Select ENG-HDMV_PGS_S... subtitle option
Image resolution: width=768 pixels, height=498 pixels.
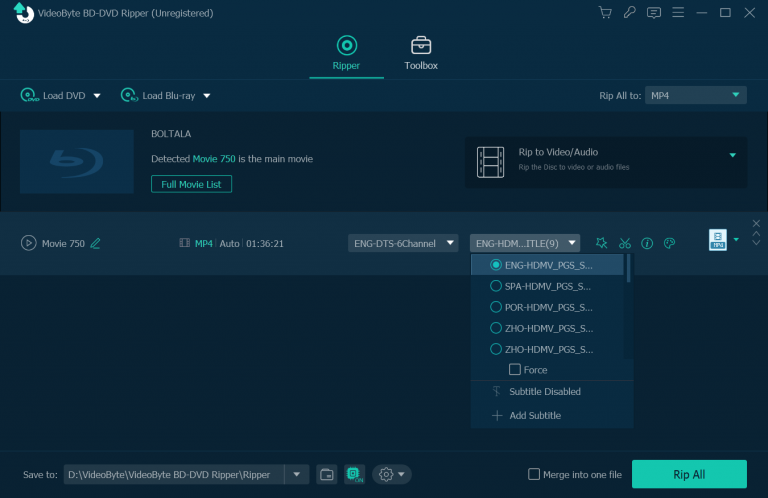coord(547,265)
